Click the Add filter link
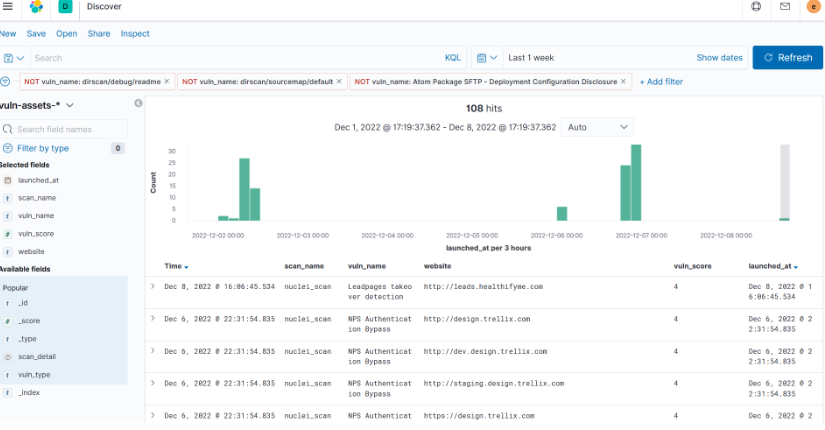The height and width of the screenshot is (430, 825). [661, 82]
